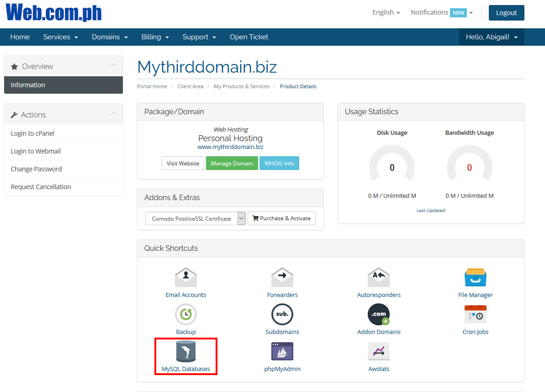Viewport: 545px width, 392px height.
Task: Choose Login to cPanel action
Action: 63,133
